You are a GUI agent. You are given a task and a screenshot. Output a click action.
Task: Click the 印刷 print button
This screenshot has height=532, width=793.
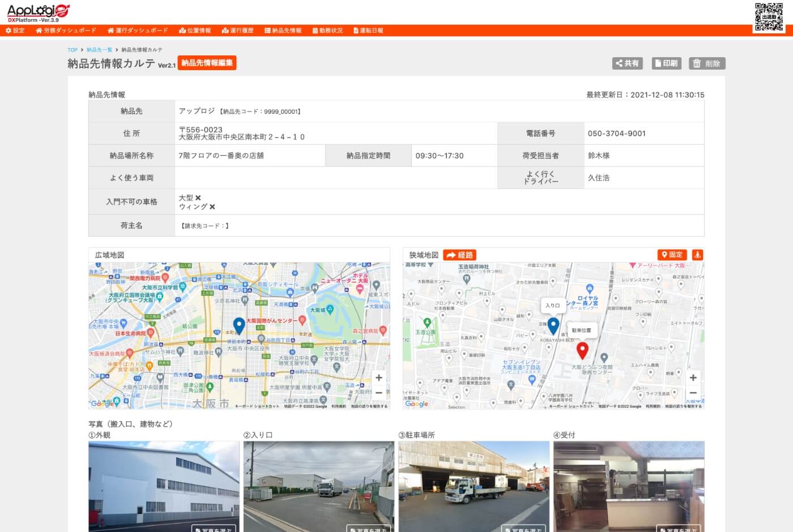666,63
